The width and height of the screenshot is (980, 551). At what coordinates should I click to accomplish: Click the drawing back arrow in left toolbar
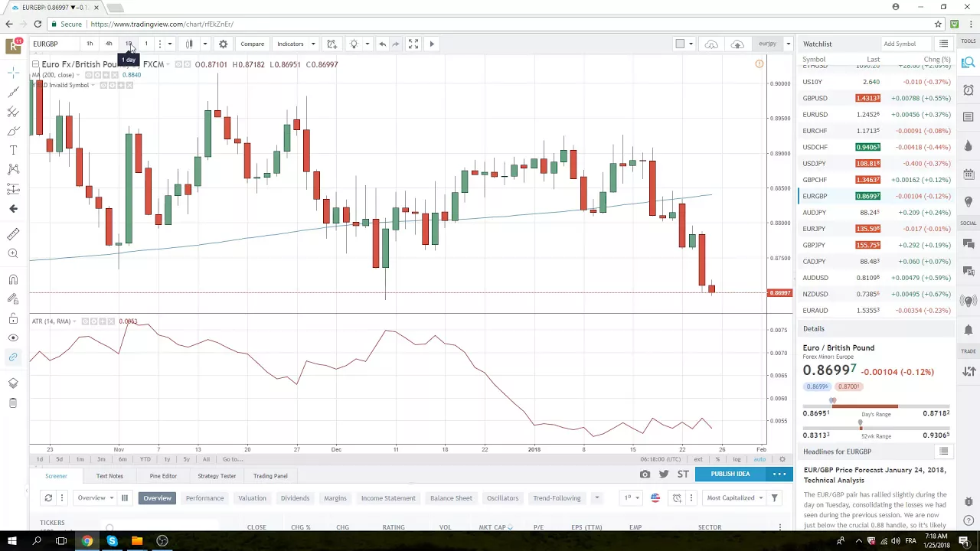tap(13, 208)
